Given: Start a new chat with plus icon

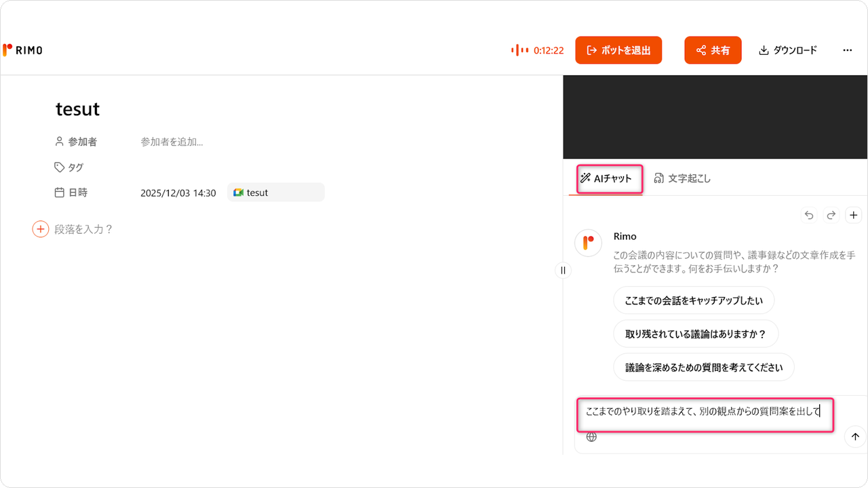Looking at the screenshot, I should pos(854,216).
